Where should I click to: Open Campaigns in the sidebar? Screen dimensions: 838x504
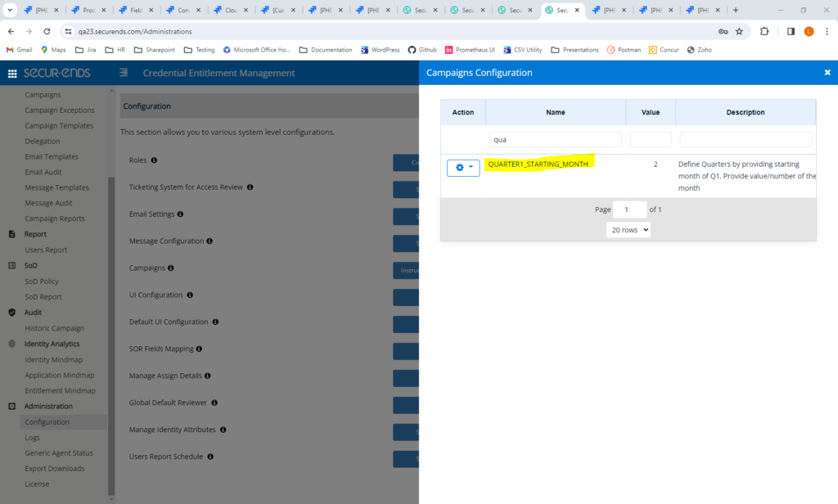click(43, 95)
